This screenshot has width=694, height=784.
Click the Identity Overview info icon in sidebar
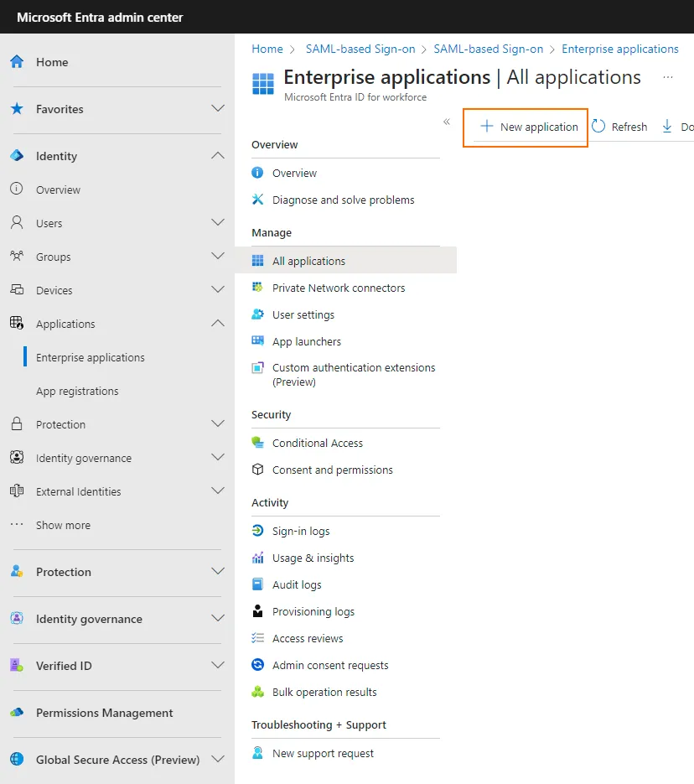click(17, 189)
